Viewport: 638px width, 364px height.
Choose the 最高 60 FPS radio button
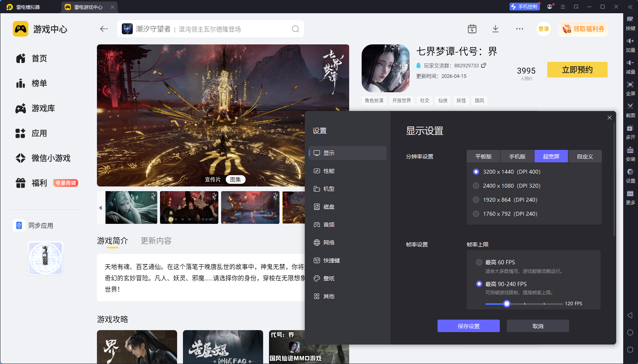click(479, 262)
